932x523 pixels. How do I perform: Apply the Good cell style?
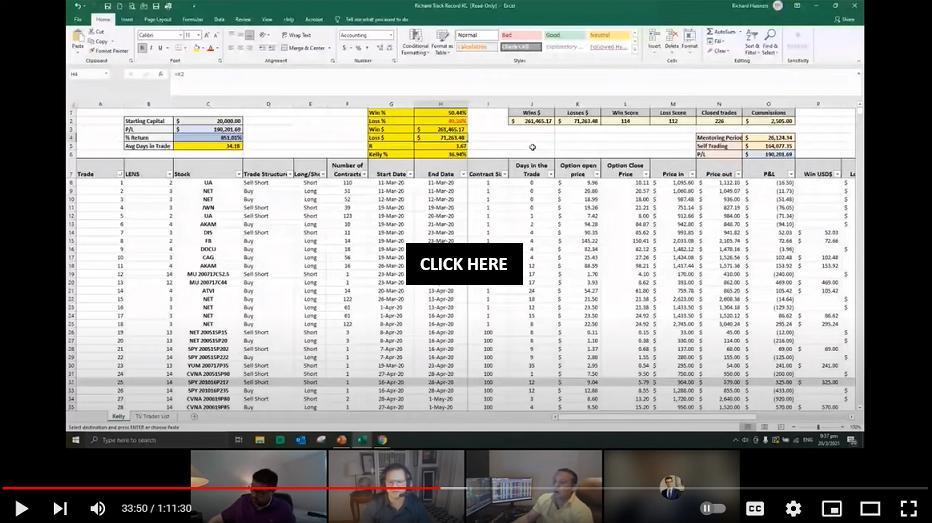[x=565, y=35]
